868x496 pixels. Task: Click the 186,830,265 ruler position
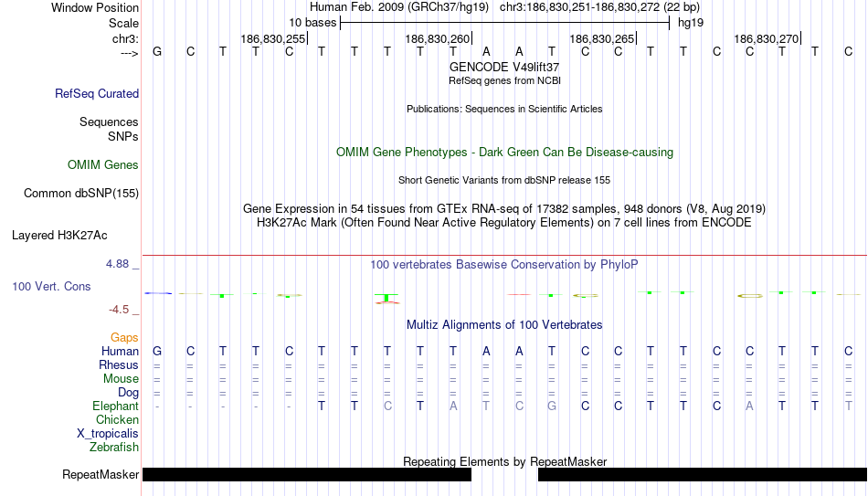tap(602, 38)
